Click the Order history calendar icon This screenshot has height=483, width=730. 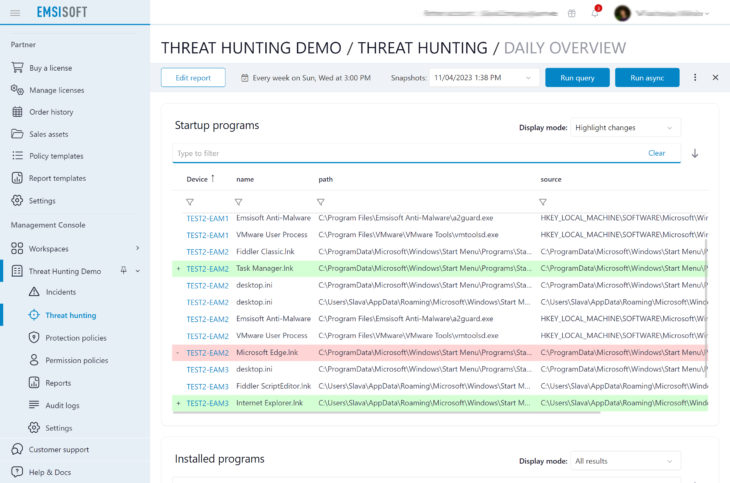pos(17,112)
